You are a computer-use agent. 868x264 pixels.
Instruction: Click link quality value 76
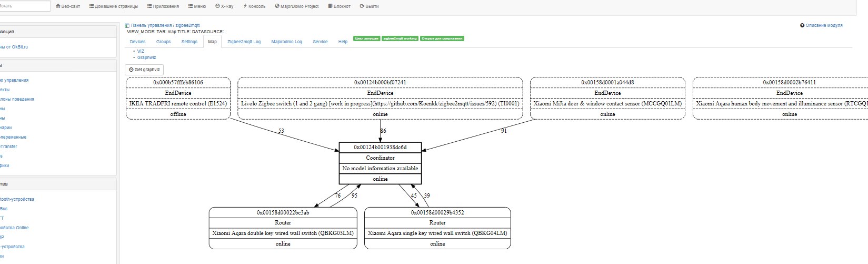(x=337, y=195)
